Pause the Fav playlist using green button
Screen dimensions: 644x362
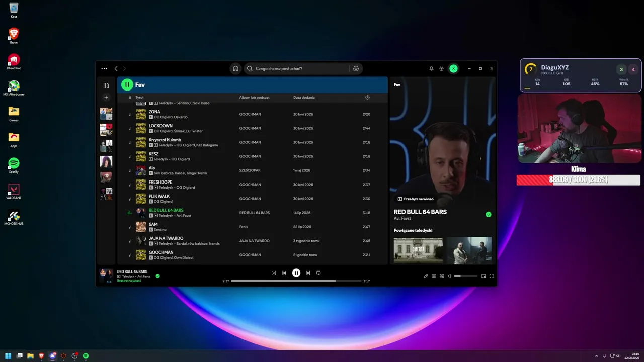pos(127,85)
